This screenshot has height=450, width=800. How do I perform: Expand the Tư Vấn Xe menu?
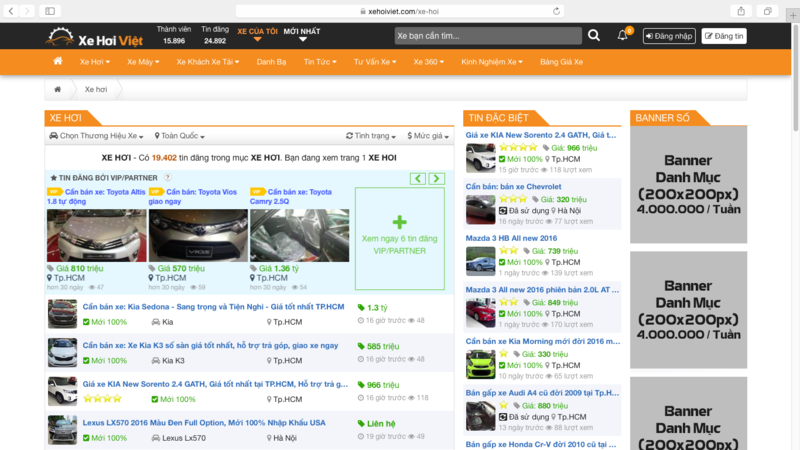pos(375,62)
